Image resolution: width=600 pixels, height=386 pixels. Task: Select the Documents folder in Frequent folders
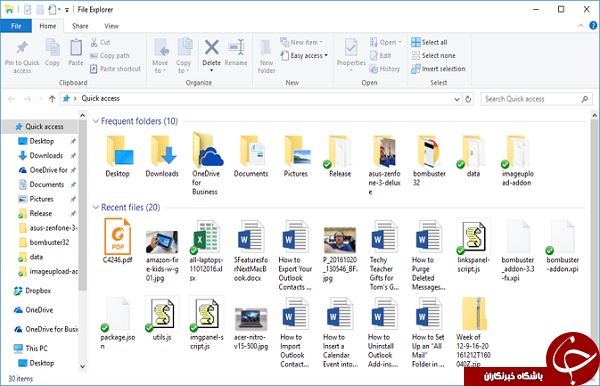251,157
